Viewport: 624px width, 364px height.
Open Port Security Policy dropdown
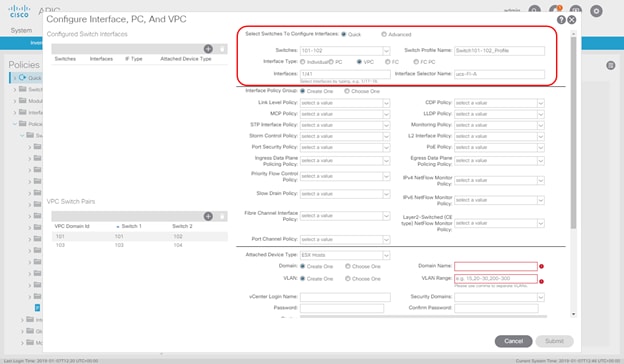coord(386,148)
